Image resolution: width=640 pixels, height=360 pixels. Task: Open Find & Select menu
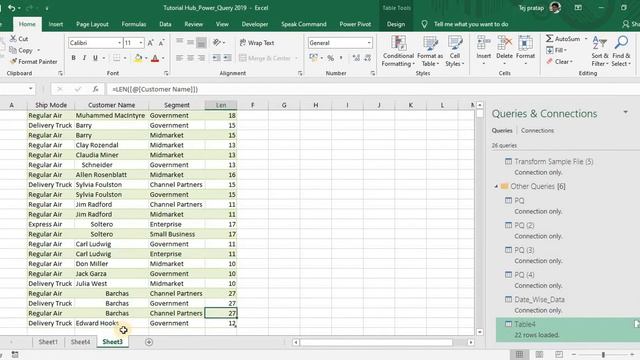(621, 51)
